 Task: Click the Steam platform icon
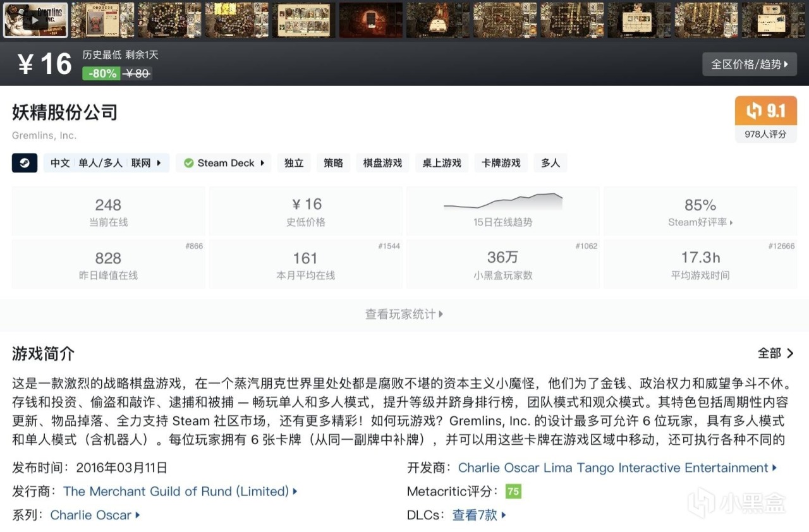(x=25, y=163)
